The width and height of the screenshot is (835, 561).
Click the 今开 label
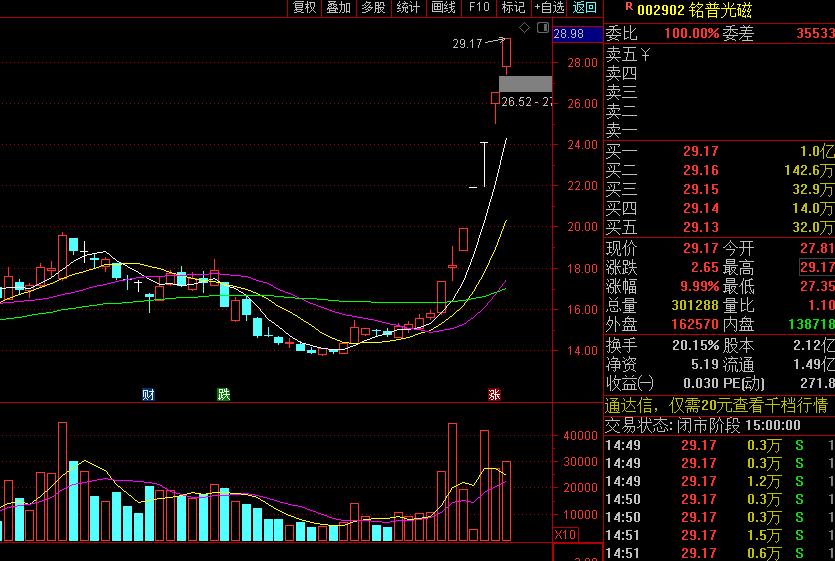[738, 248]
